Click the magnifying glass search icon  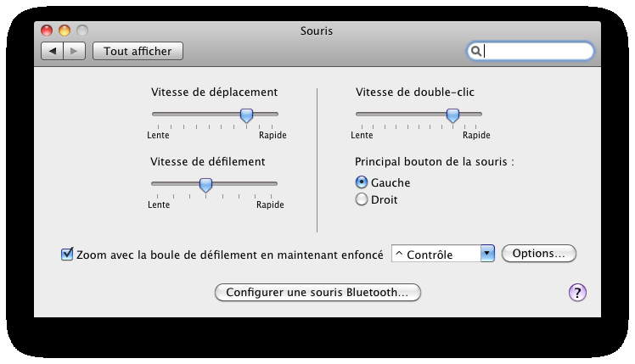click(476, 51)
